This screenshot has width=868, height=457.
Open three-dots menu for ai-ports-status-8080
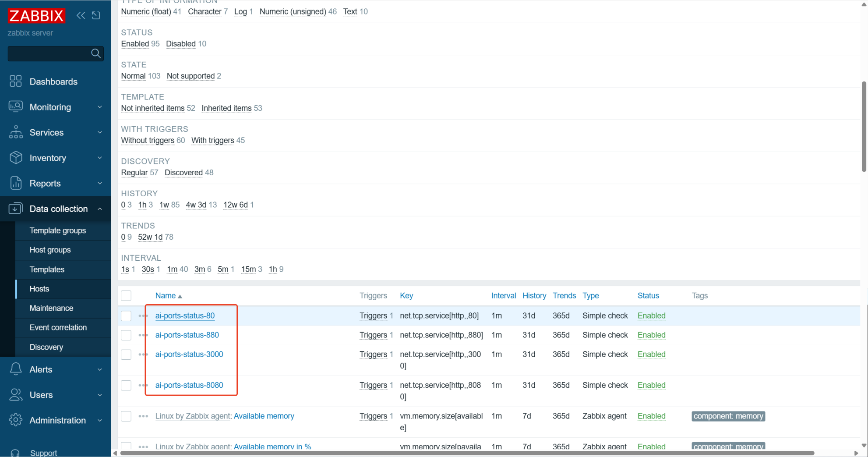(143, 385)
